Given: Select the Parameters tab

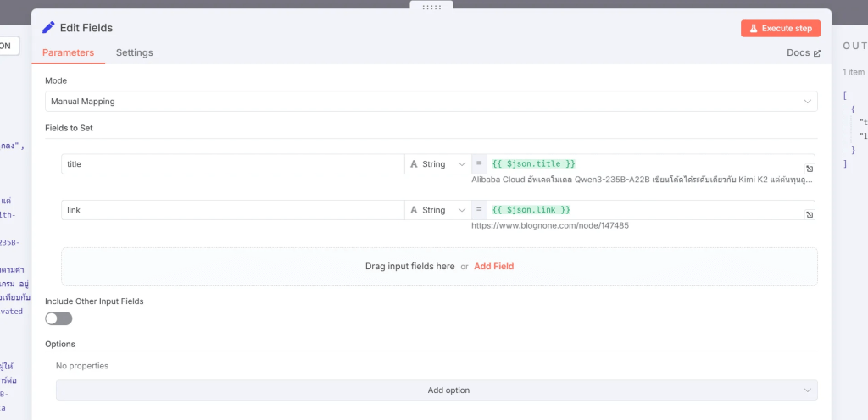Looking at the screenshot, I should pyautogui.click(x=68, y=52).
